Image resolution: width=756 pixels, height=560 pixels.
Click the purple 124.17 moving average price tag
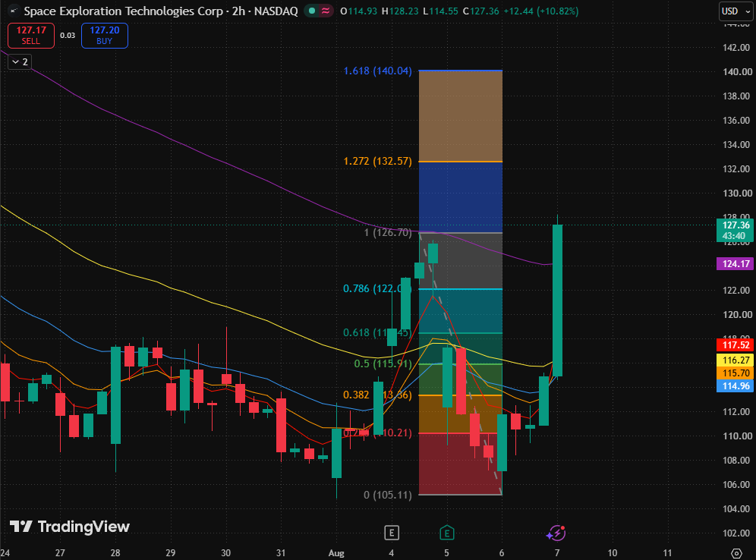point(736,263)
